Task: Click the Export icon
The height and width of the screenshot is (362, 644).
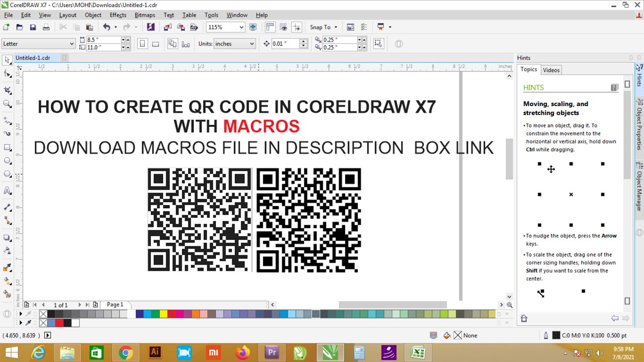Action: tap(181, 27)
